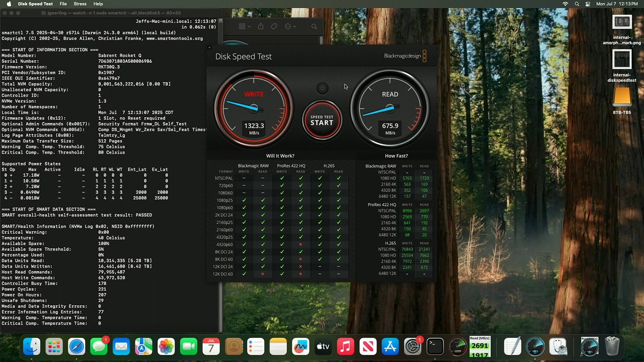644x362 pixels.
Task: Click the "ProRes 422 HQ" column header in Will It Work
Action: click(x=291, y=166)
